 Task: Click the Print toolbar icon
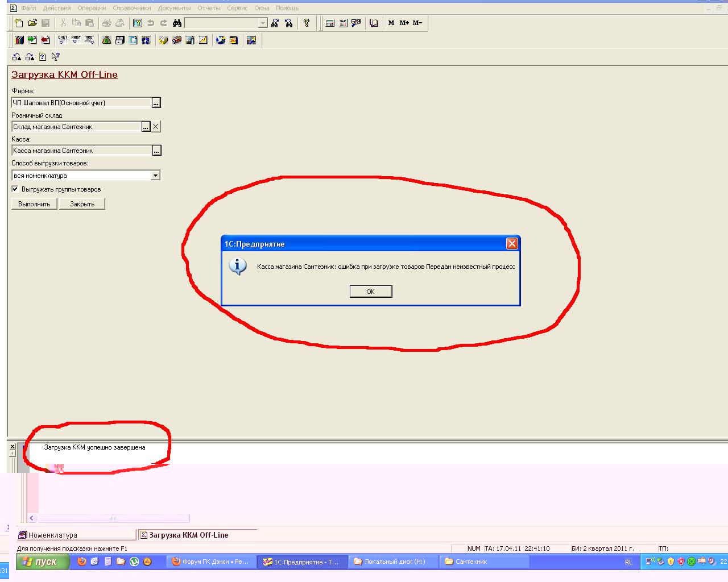(x=107, y=23)
